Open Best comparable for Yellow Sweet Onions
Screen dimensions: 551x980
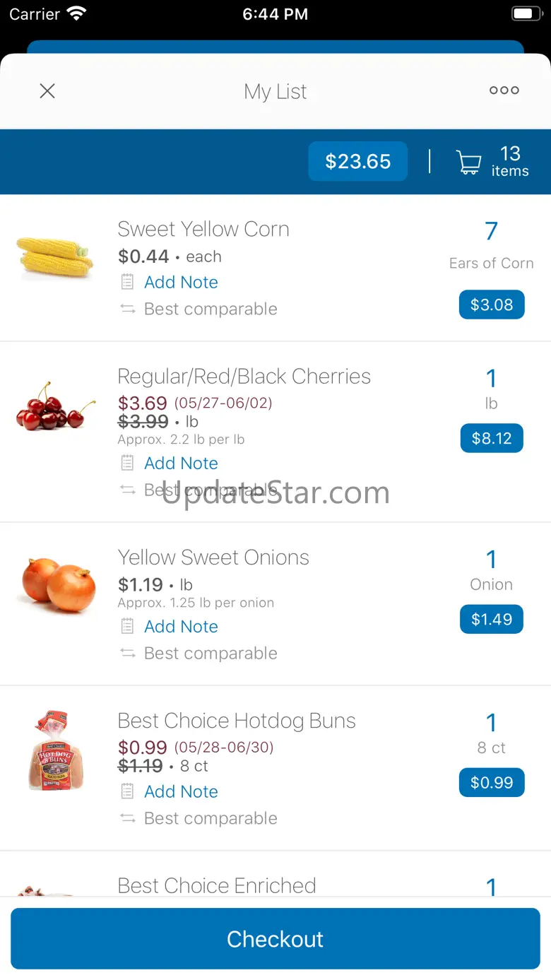click(210, 653)
